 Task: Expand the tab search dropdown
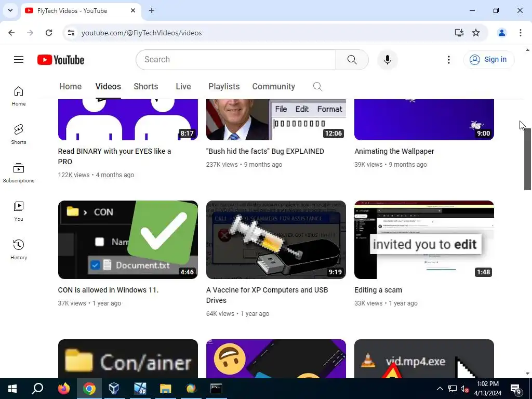pos(10,10)
